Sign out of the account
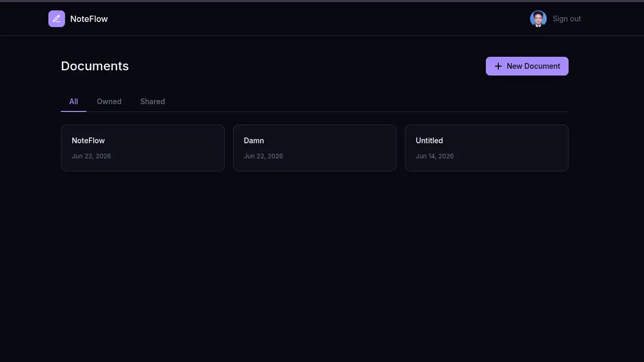 tap(566, 19)
